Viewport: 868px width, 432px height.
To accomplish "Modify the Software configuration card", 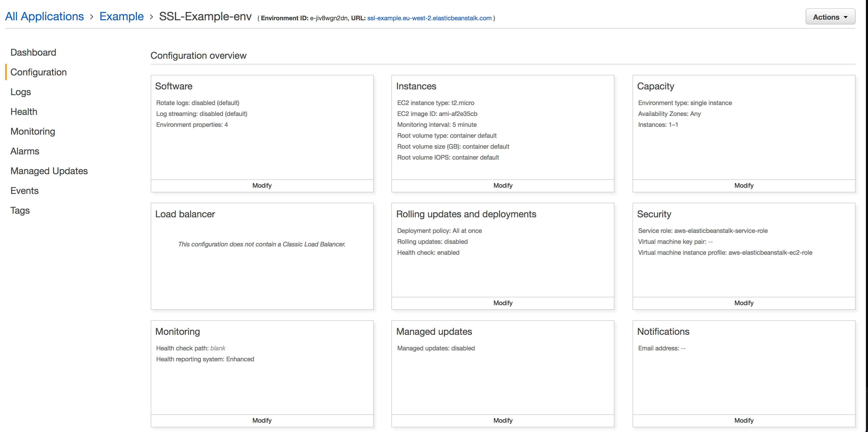I will 262,185.
